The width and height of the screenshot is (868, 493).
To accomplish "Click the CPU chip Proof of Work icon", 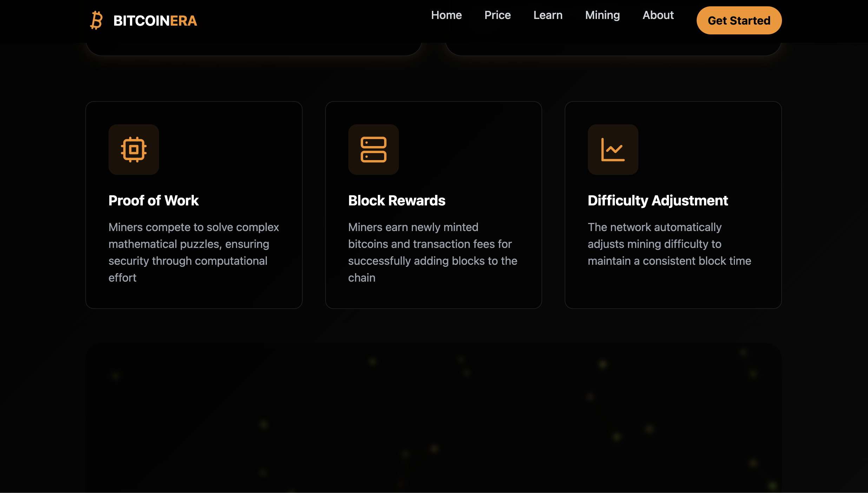I will tap(133, 150).
